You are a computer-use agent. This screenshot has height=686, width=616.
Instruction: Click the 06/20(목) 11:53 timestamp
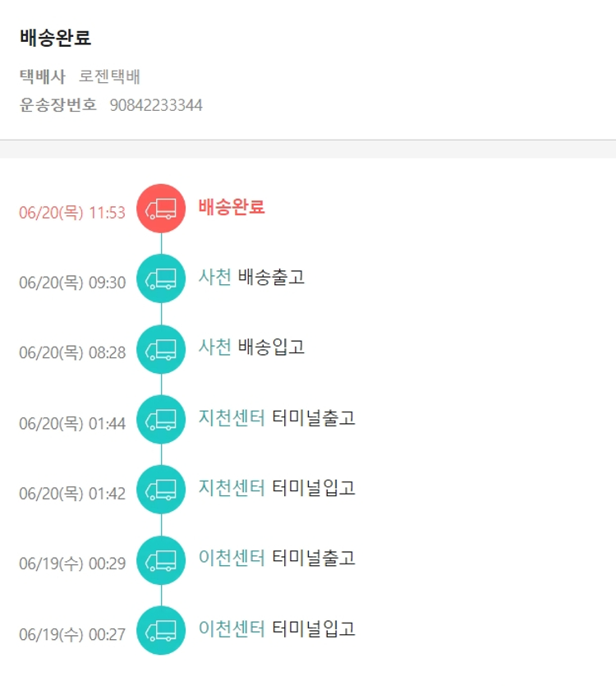[72, 213]
